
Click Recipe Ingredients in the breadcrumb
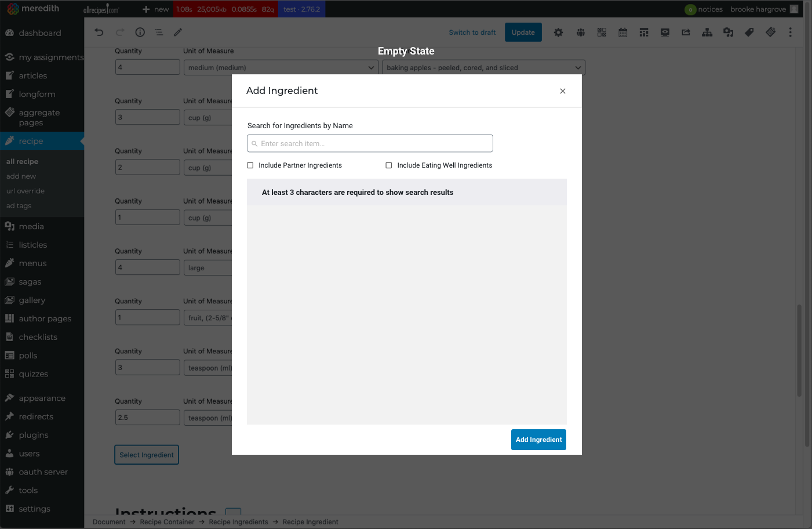click(x=238, y=522)
